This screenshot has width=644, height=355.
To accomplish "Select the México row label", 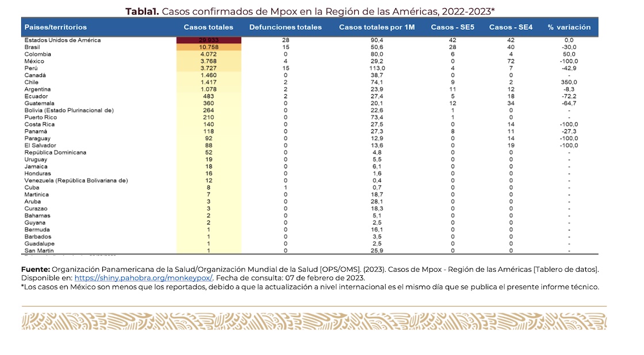I will tap(34, 61).
